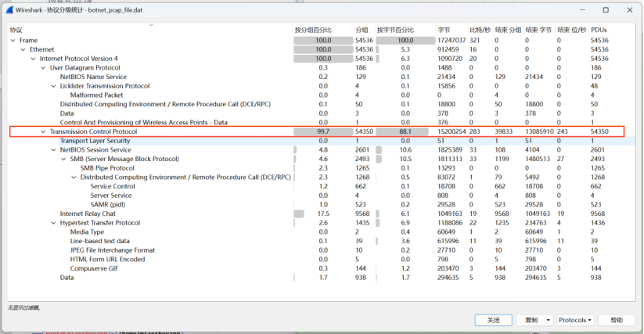
Task: Collapse the Frame tree node
Action: [x=13, y=40]
